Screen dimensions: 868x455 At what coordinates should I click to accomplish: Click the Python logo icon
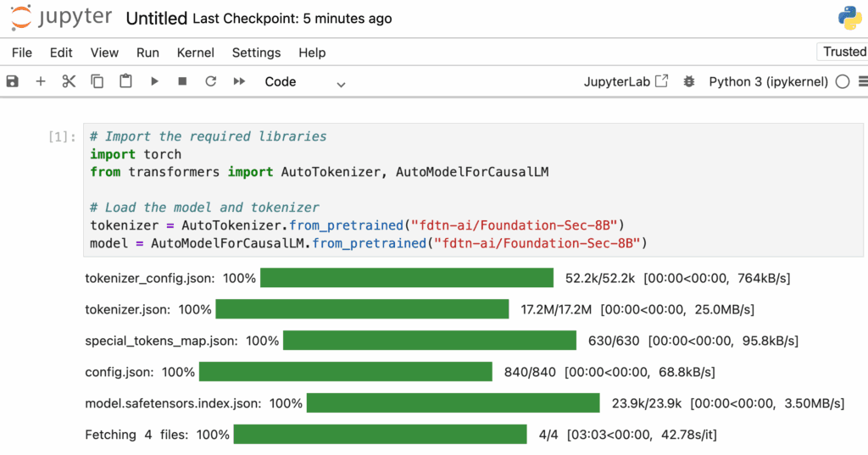click(849, 19)
